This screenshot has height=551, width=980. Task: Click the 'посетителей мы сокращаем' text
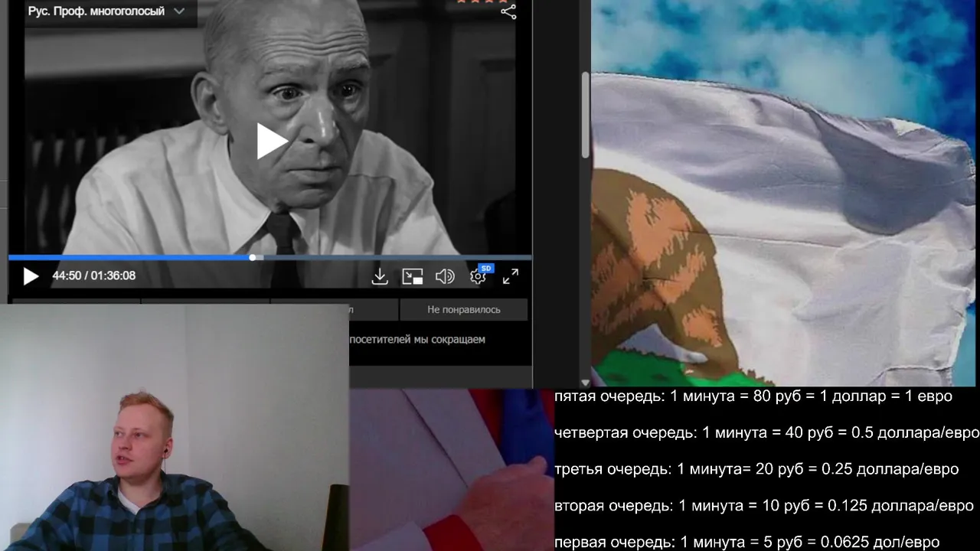[417, 339]
